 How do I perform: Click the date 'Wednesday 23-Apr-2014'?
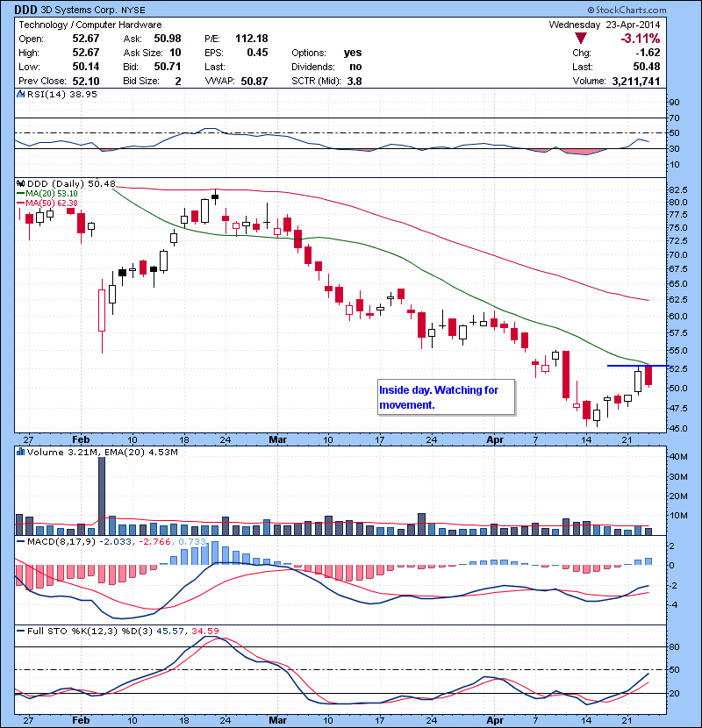[604, 25]
